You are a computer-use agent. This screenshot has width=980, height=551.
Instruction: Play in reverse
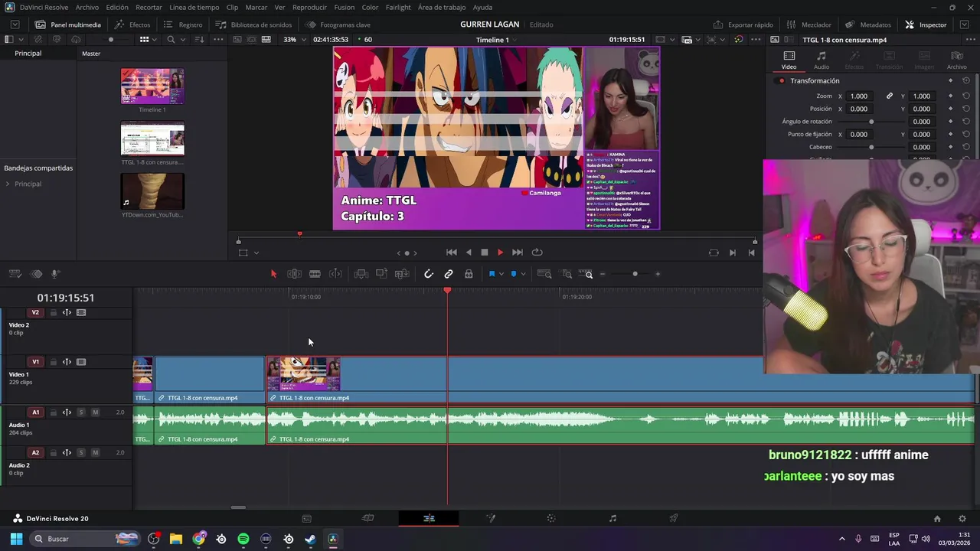coord(469,253)
